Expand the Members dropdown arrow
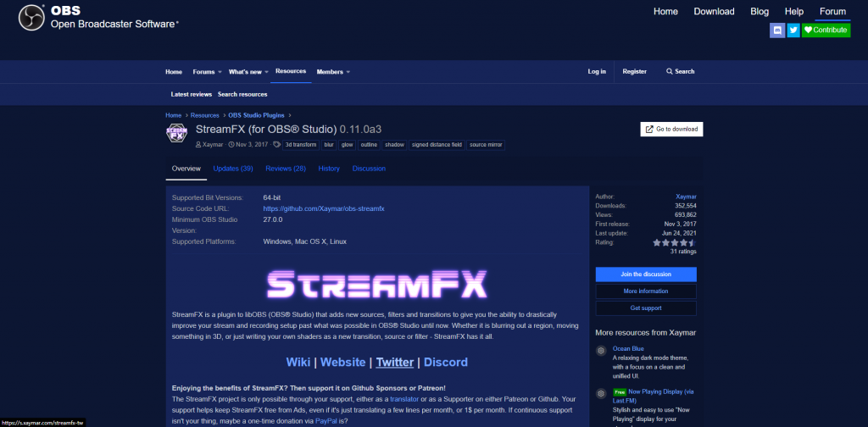 point(348,73)
